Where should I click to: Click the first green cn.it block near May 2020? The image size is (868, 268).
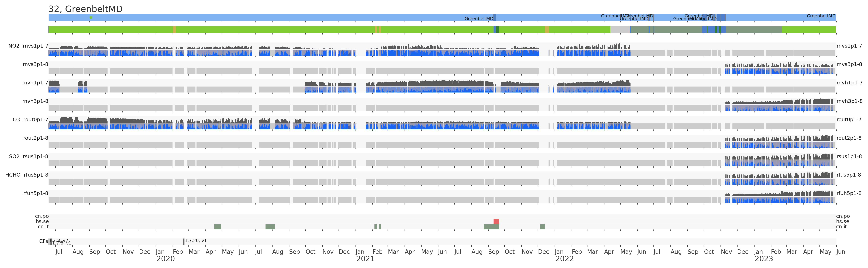pos(218,227)
